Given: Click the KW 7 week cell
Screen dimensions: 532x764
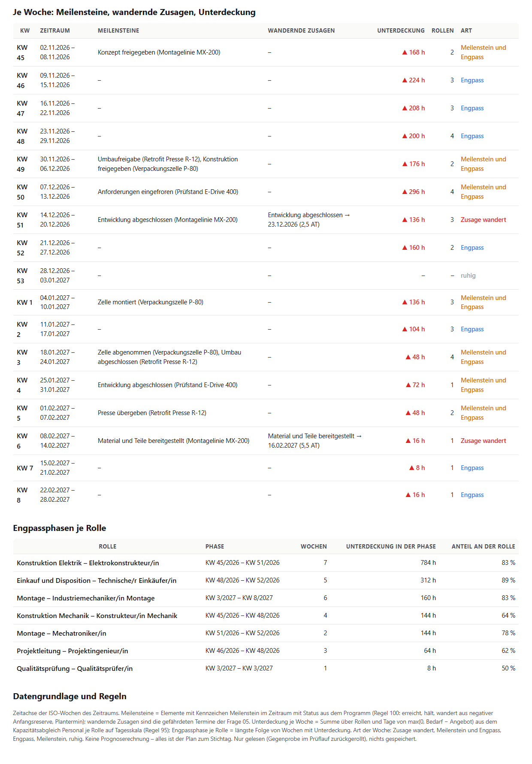Looking at the screenshot, I should pos(25,468).
